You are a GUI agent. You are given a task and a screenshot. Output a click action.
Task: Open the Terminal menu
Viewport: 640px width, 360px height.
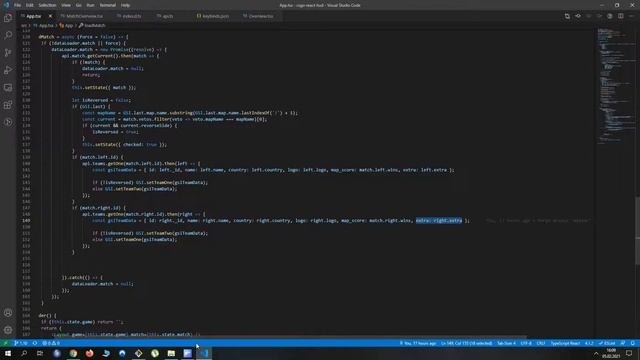tap(107, 5)
